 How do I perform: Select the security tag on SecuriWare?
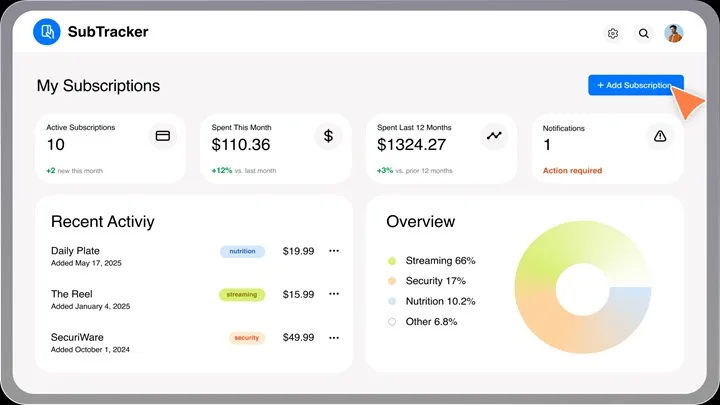pos(246,338)
